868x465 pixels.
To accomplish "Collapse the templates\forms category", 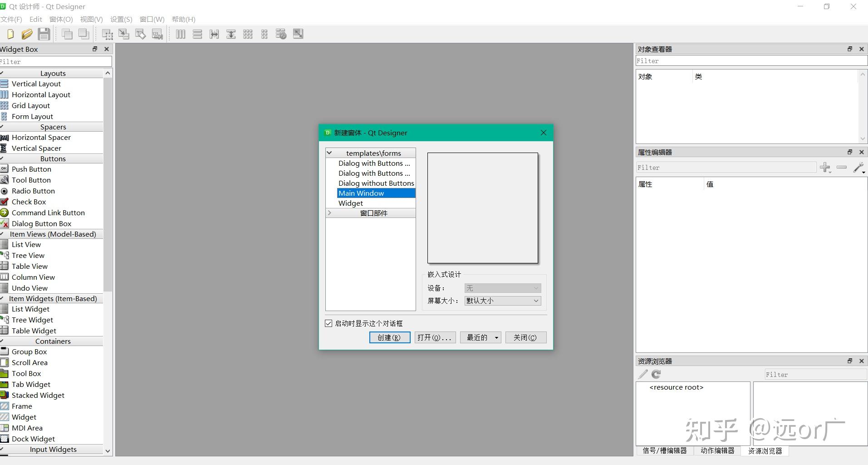I will (x=330, y=153).
